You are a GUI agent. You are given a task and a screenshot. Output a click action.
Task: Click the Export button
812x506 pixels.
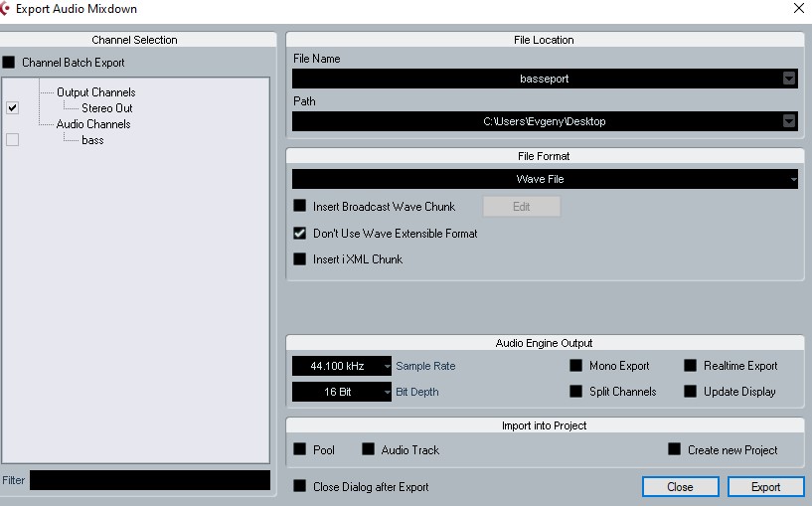(x=765, y=487)
